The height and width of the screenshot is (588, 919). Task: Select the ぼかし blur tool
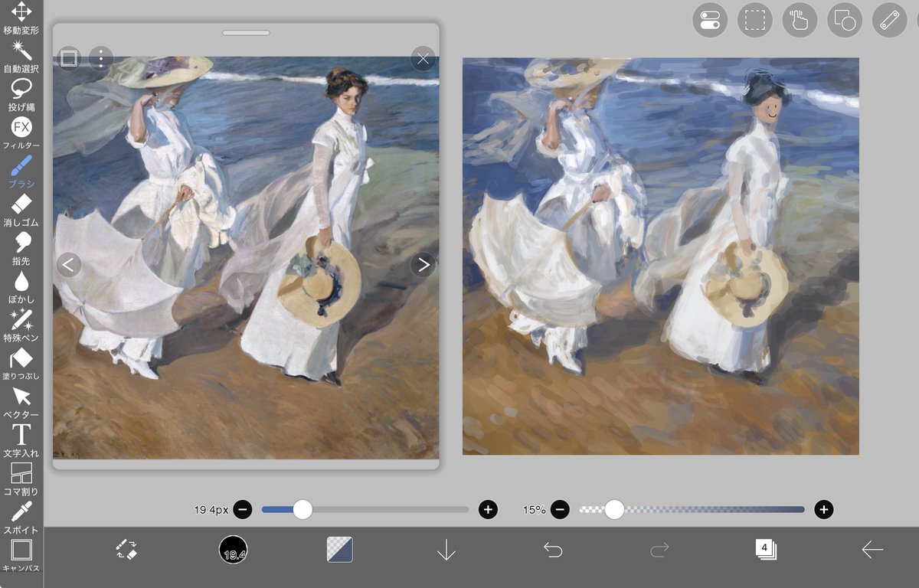tap(21, 287)
